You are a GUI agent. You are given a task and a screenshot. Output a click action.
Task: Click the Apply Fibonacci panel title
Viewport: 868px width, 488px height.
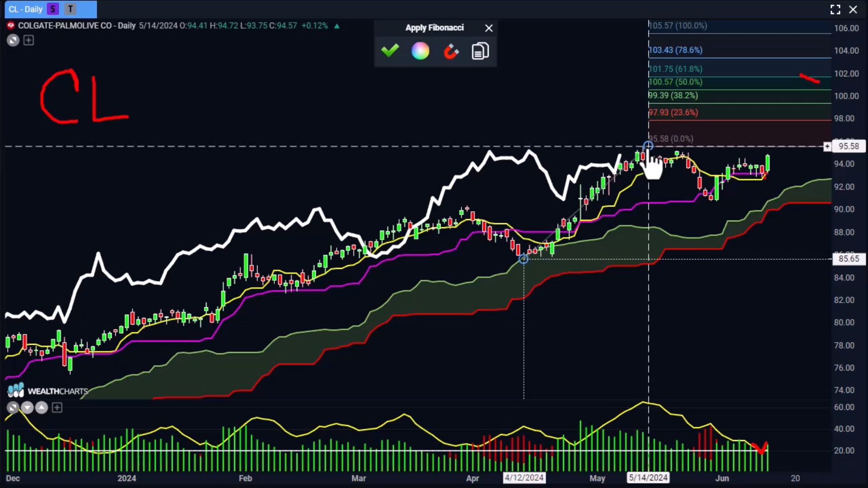coord(434,28)
